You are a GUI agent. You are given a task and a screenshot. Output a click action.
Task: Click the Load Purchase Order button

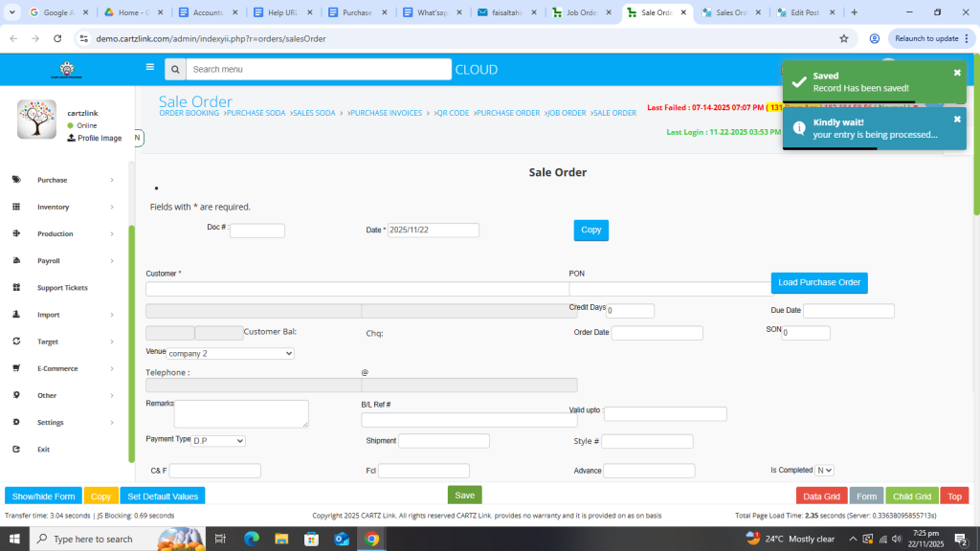pyautogui.click(x=819, y=282)
